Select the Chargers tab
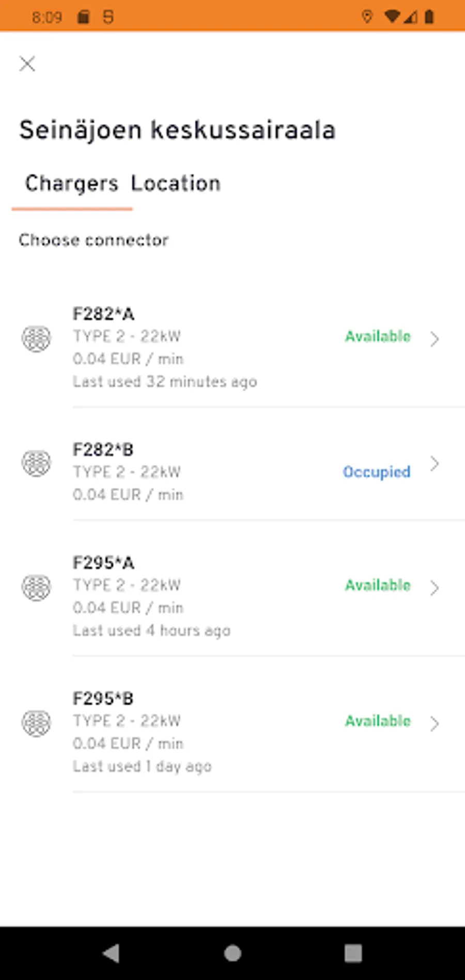Screen dimensions: 465x980 [72, 183]
